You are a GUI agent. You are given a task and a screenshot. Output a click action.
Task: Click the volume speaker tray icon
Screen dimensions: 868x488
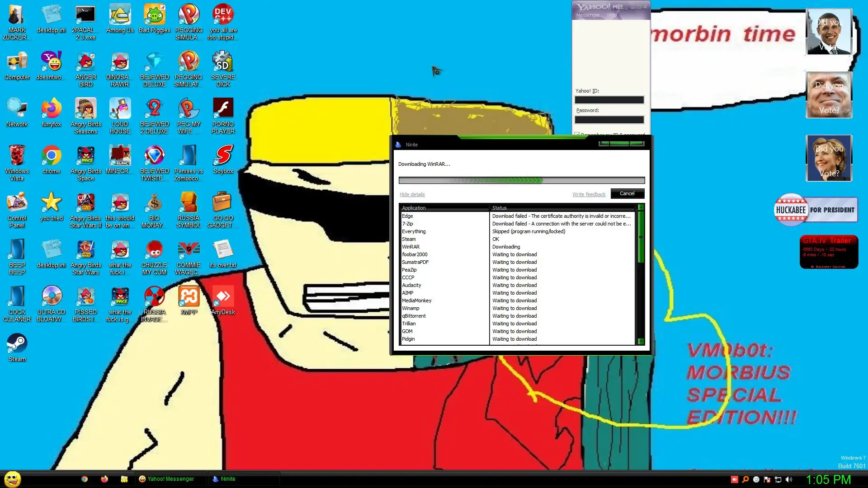click(789, 479)
